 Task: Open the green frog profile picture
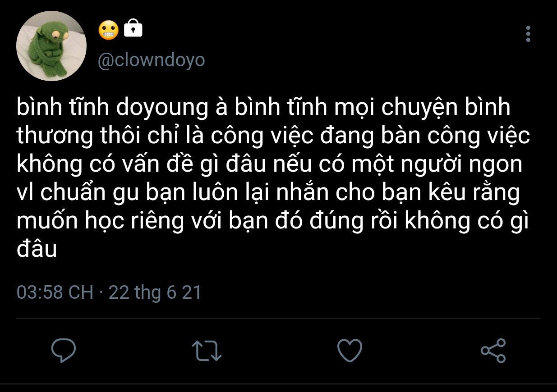point(51,46)
